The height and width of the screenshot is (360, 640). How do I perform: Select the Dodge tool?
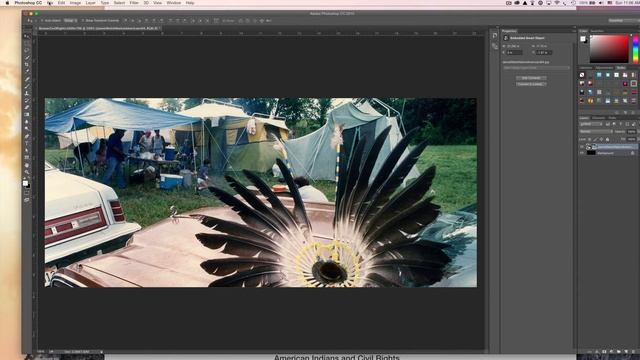(27, 129)
